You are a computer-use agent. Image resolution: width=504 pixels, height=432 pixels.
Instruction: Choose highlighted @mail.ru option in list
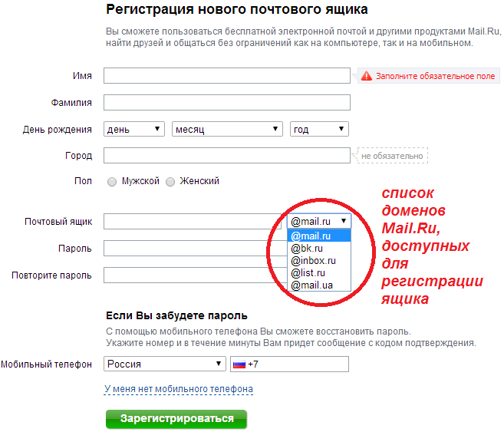319,236
